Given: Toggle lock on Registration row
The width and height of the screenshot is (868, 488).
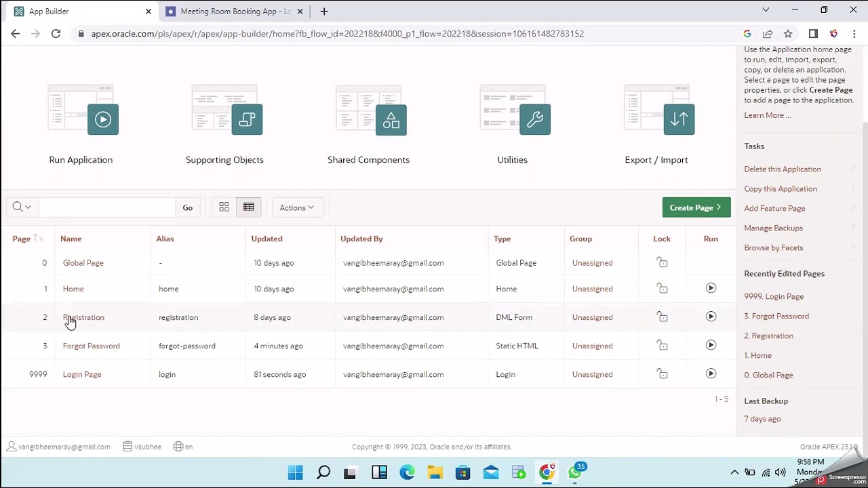Looking at the screenshot, I should click(662, 317).
